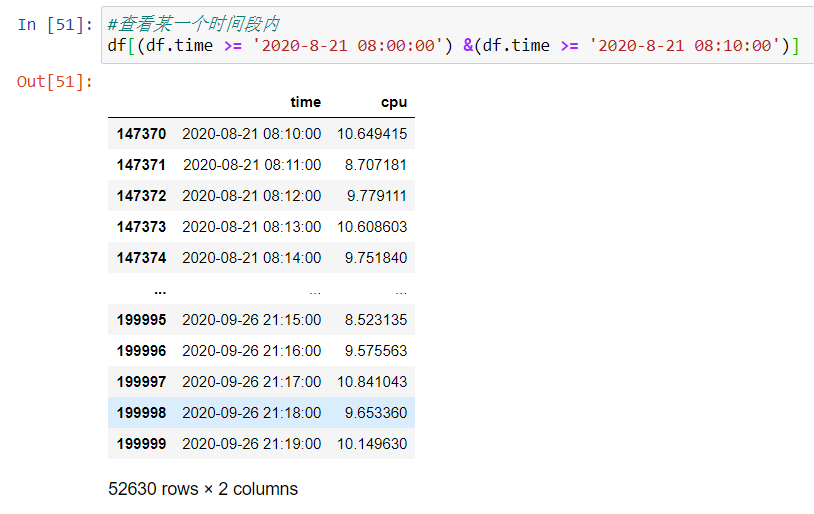Click time cell 2020-08-21 08:13:00
The image size is (814, 514).
(252, 227)
